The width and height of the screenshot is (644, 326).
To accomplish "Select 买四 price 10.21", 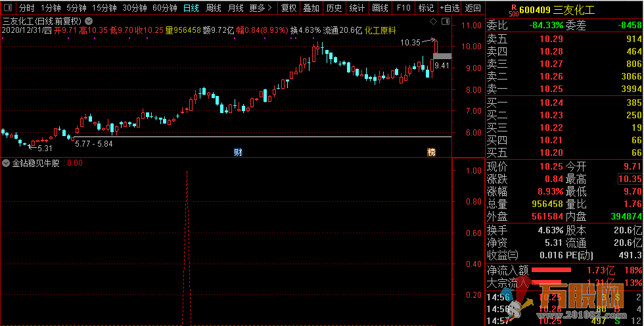I will coord(551,141).
